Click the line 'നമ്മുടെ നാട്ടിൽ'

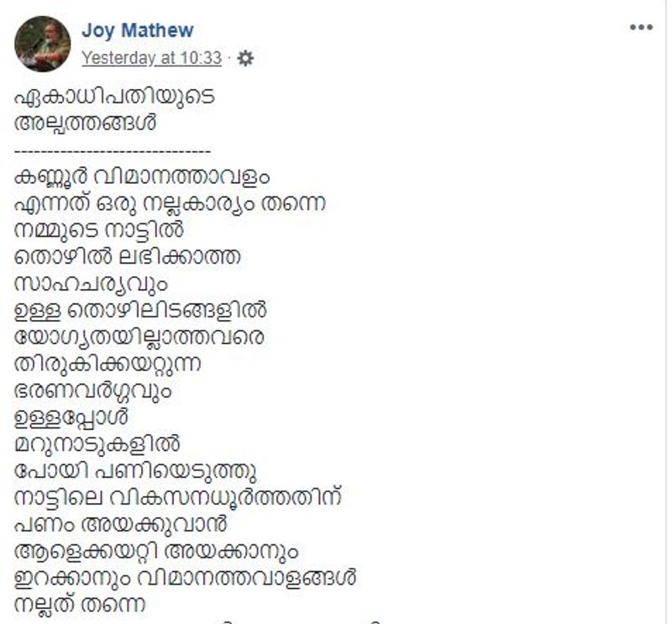[x=100, y=229]
